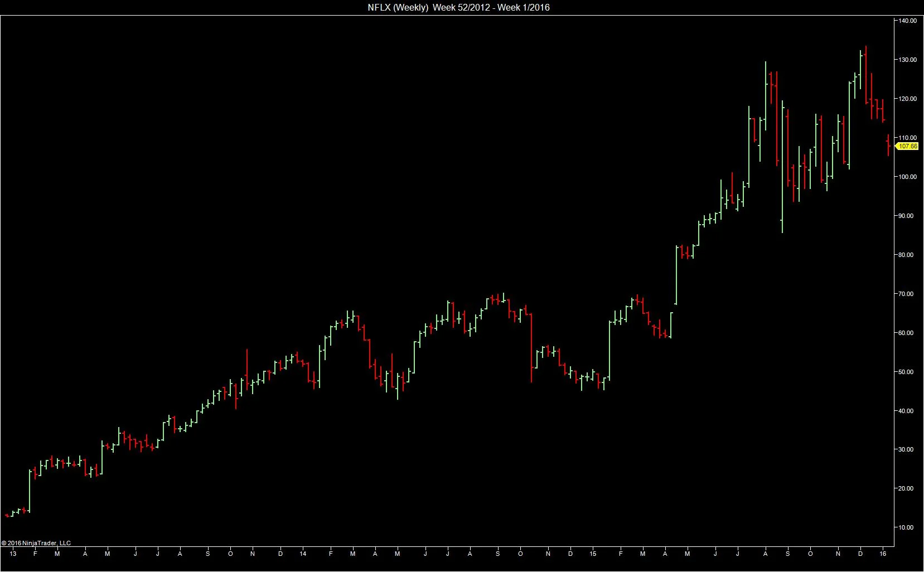Click the 100.00 price axis label
Screen dimensions: 924x572
click(x=907, y=177)
